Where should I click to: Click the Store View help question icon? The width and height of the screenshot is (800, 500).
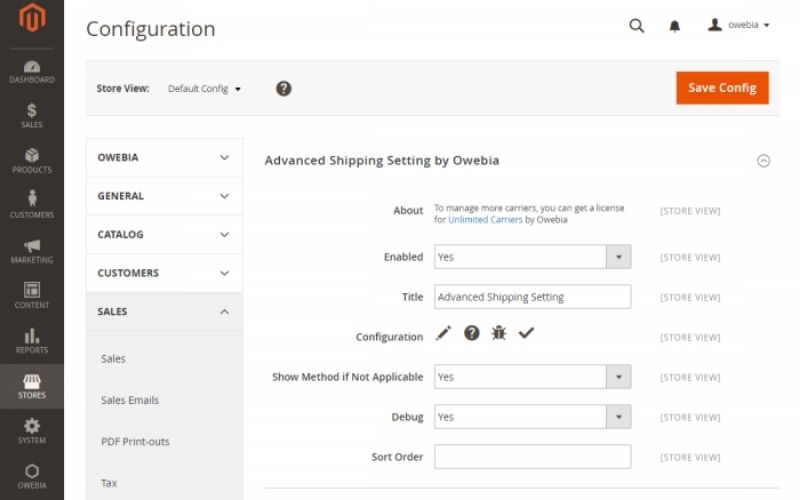(284, 88)
